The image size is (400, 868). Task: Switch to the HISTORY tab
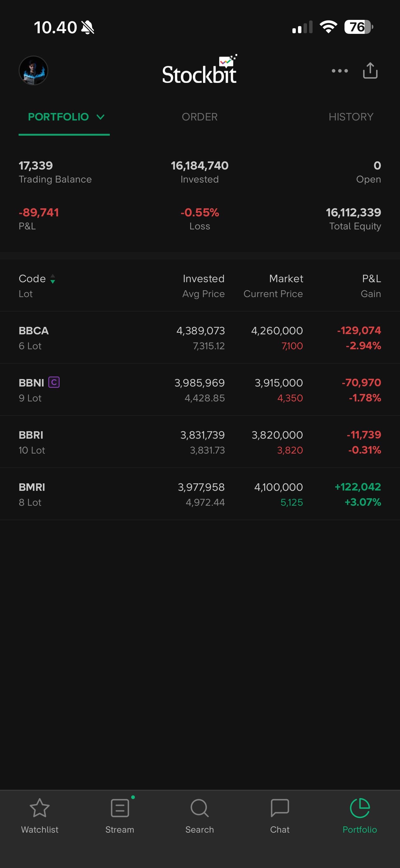(x=351, y=117)
